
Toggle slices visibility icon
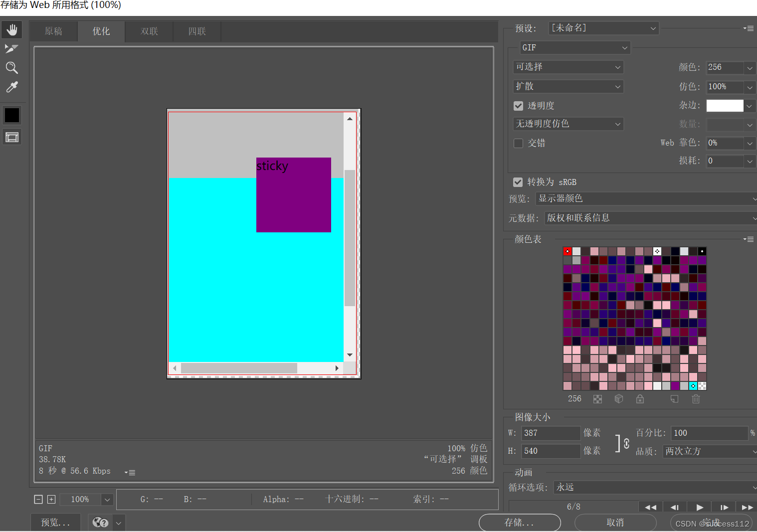[12, 137]
